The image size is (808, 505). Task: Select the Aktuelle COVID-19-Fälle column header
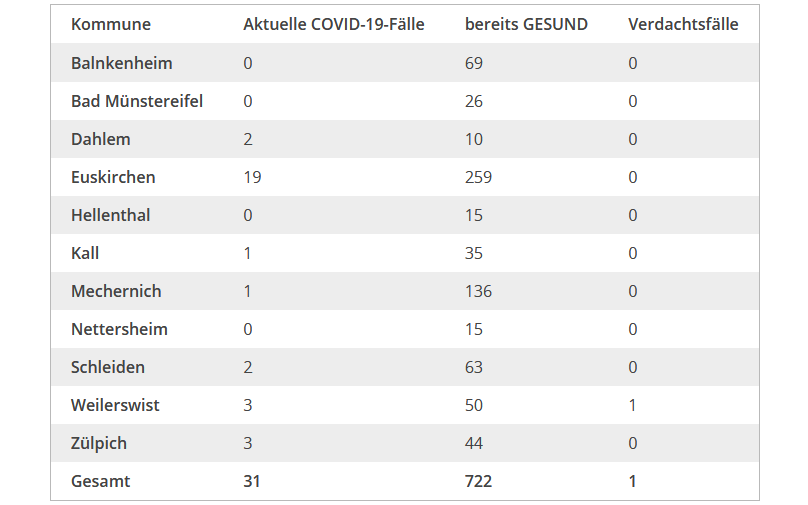tap(334, 24)
